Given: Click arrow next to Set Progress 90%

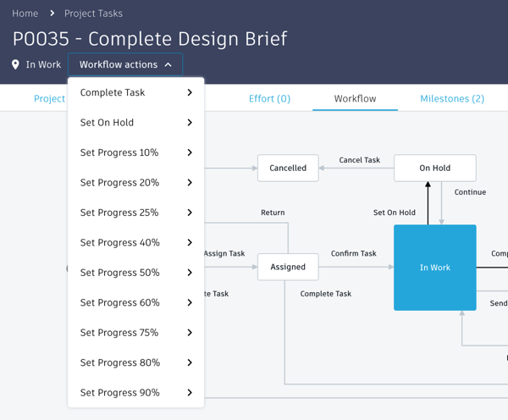Looking at the screenshot, I should coord(190,393).
